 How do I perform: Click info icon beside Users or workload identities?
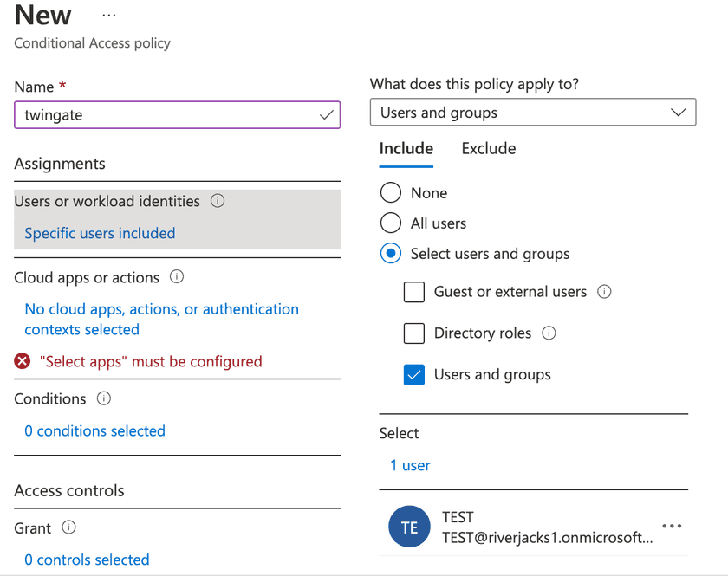(218, 201)
